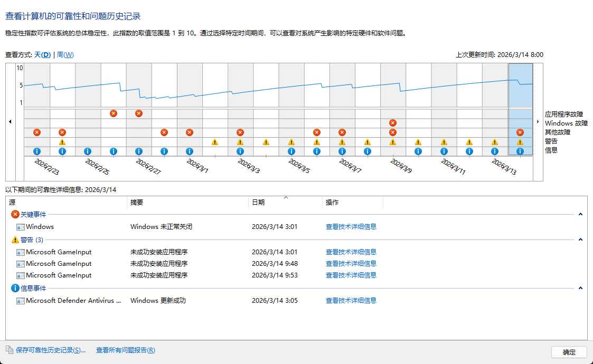Click the warning icon on 2026/3/11

click(x=444, y=142)
